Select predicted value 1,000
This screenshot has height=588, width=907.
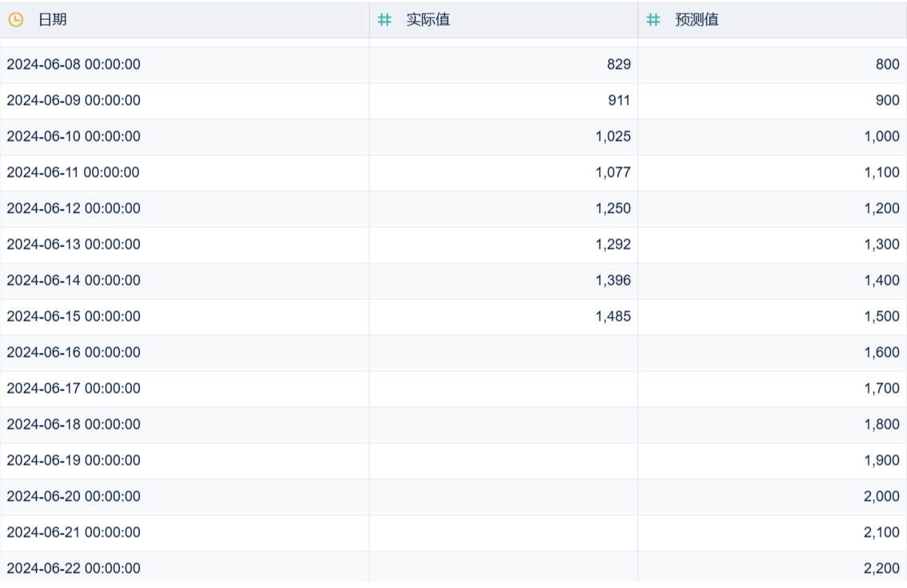(882, 136)
